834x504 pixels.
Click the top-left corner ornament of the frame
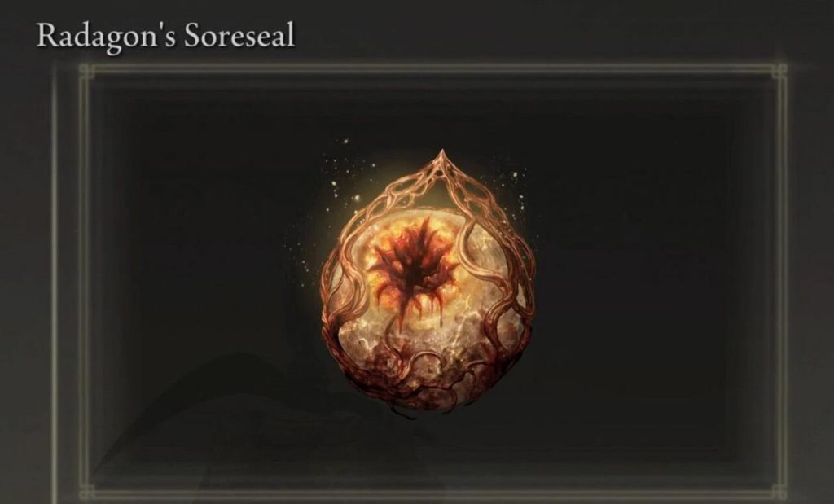[x=86, y=71]
